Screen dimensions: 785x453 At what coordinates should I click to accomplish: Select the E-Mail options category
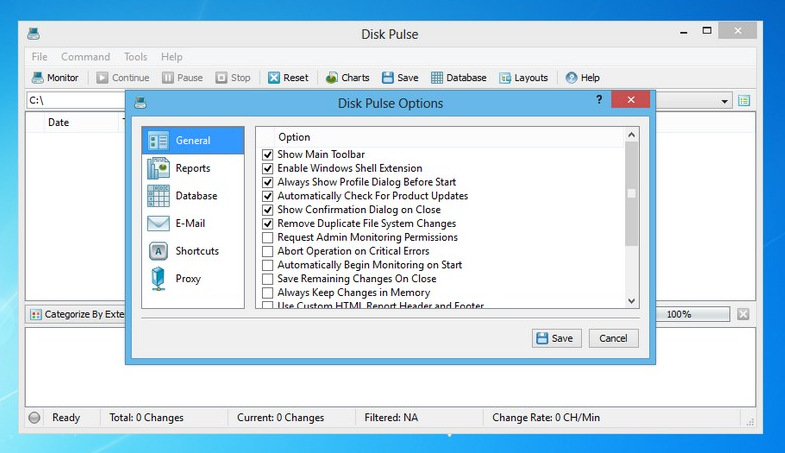193,223
